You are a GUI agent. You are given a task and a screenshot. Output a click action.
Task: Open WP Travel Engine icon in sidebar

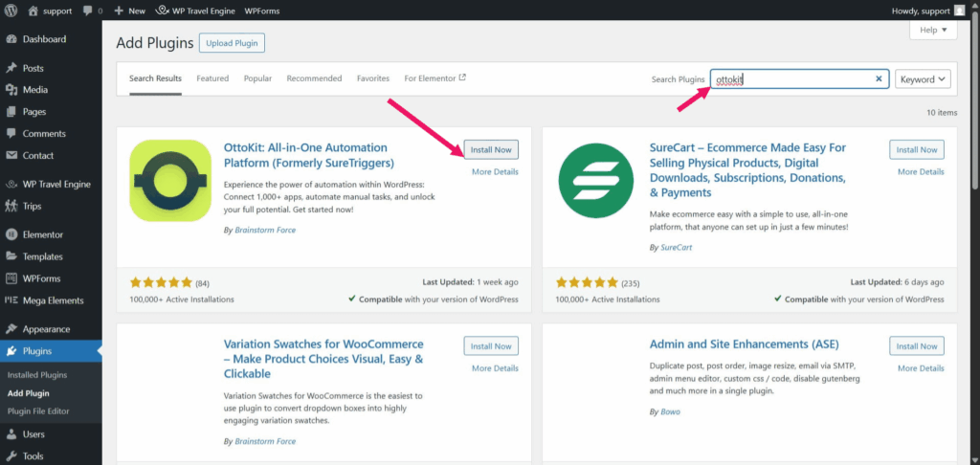(11, 185)
